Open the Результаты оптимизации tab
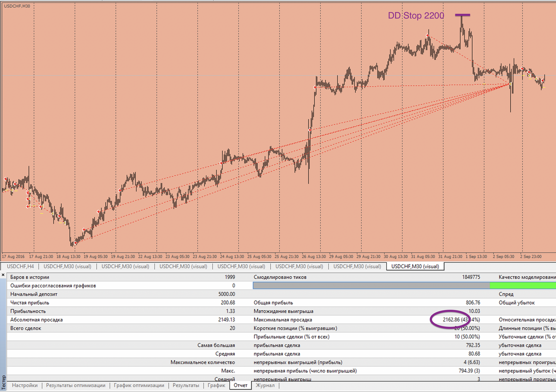The width and height of the screenshot is (556, 392). coord(75,385)
